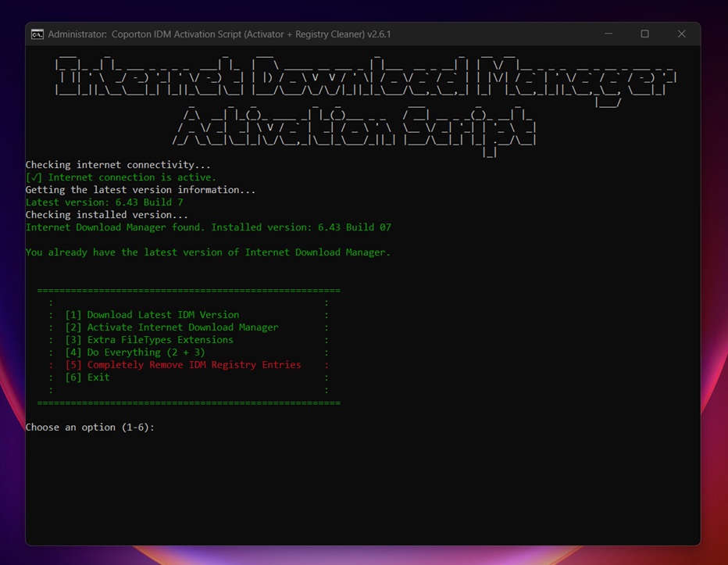This screenshot has width=728, height=565.
Task: Close the IDM Activation Script window
Action: click(682, 34)
